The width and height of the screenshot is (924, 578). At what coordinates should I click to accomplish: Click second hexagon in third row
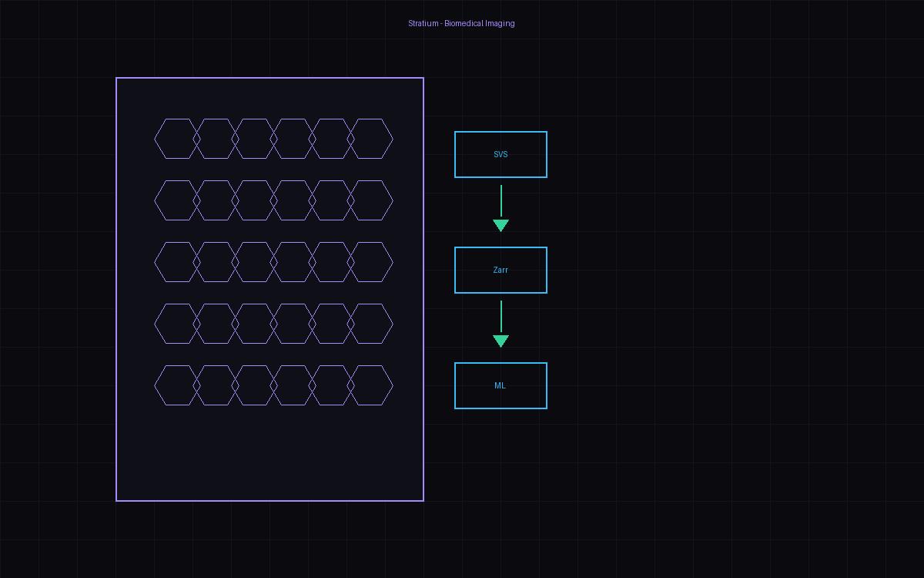[x=216, y=262]
